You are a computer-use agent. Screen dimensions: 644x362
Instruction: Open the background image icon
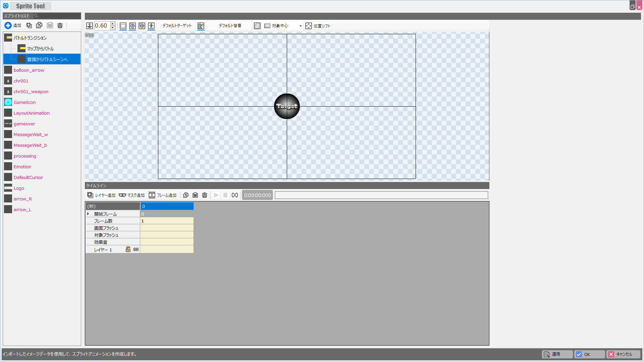click(x=201, y=26)
